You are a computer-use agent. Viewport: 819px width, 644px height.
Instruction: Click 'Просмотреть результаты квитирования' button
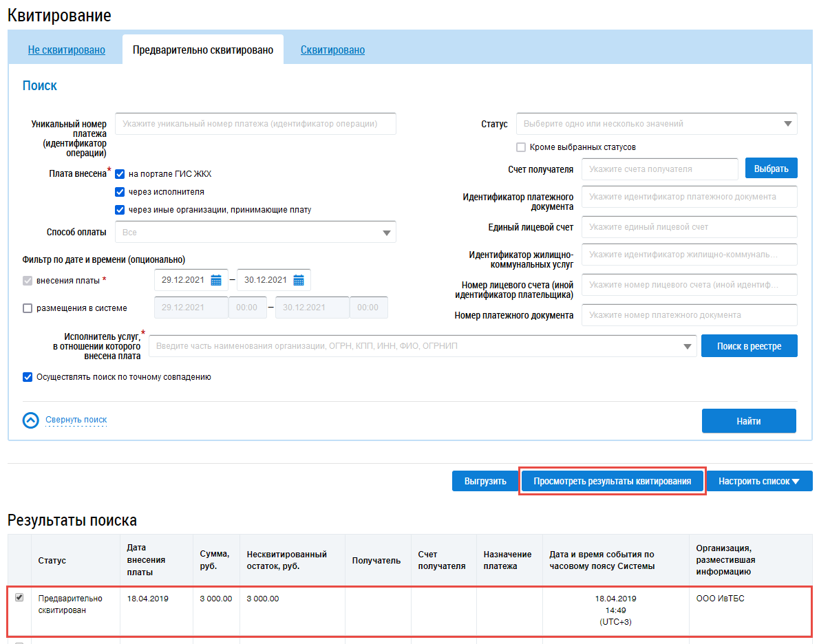pyautogui.click(x=613, y=482)
